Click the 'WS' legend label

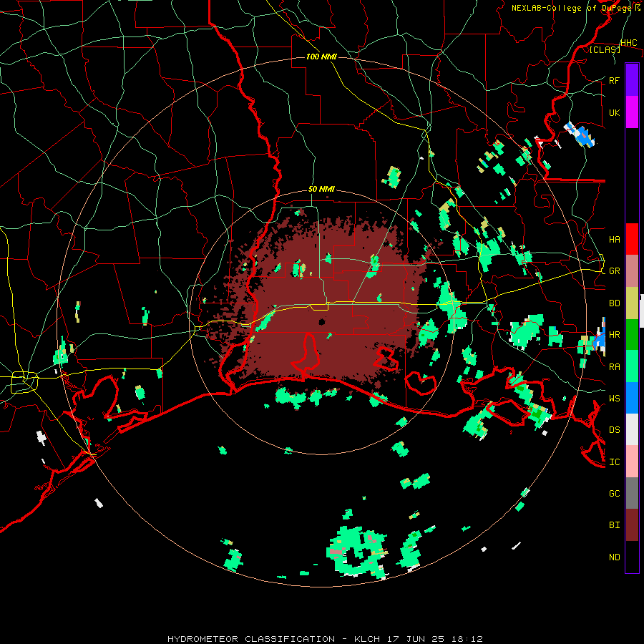(x=614, y=399)
